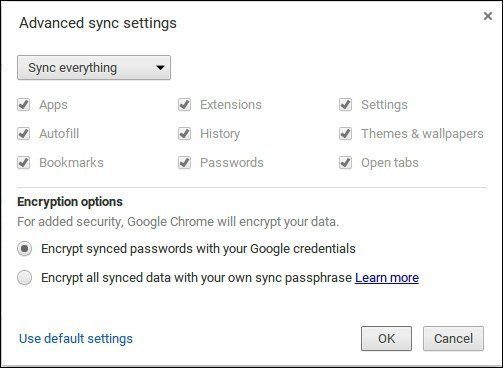The height and width of the screenshot is (368, 503).
Task: Close the Advanced sync settings dialog
Action: 488,16
